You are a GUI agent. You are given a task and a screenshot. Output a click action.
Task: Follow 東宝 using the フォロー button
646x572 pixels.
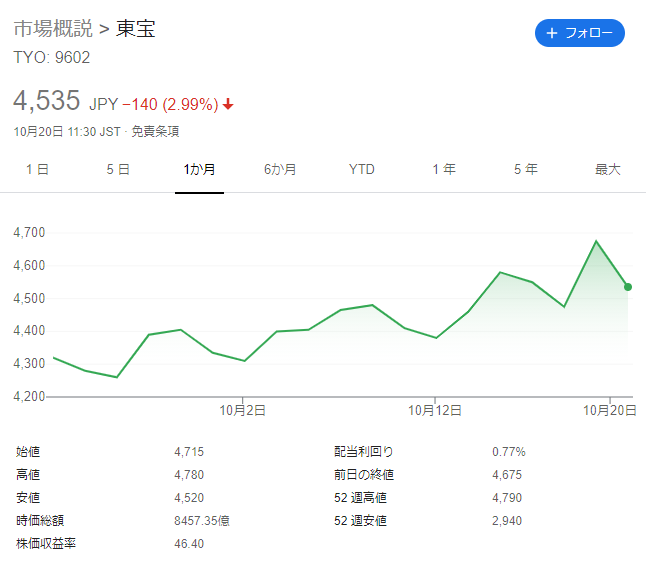580,33
